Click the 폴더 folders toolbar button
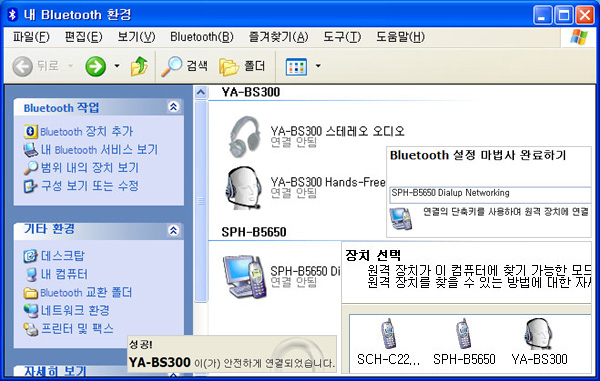Screen dimensions: 600x381 coord(242,66)
